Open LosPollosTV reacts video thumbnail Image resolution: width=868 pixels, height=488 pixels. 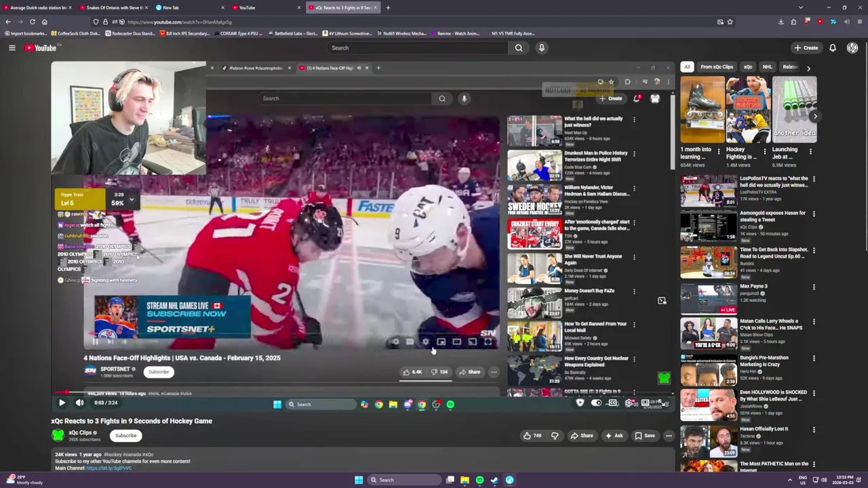tap(709, 191)
